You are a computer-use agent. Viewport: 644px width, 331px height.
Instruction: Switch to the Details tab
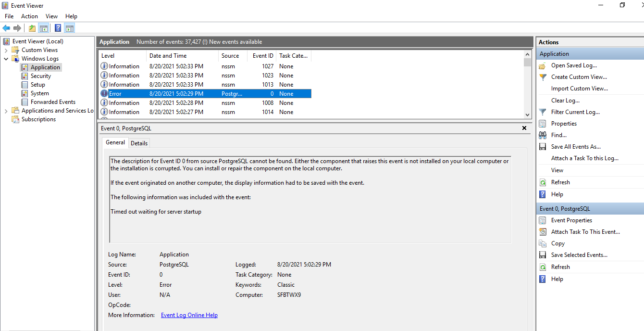tap(139, 143)
